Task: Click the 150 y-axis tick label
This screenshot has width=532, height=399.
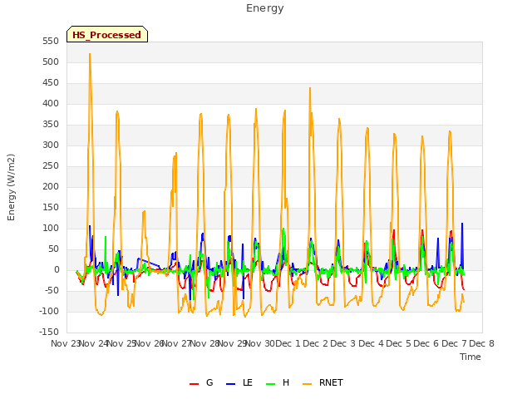Action: click(51, 207)
